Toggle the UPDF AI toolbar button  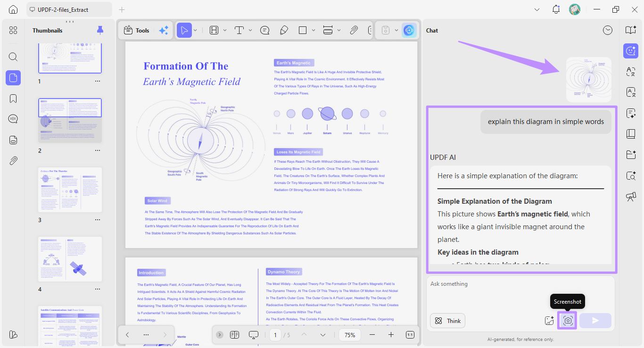point(409,30)
